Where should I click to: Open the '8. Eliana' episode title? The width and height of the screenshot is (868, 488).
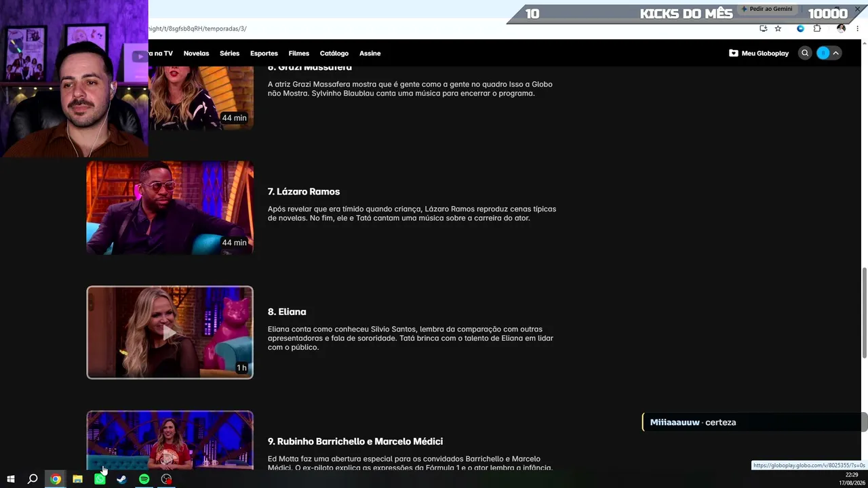click(x=287, y=312)
